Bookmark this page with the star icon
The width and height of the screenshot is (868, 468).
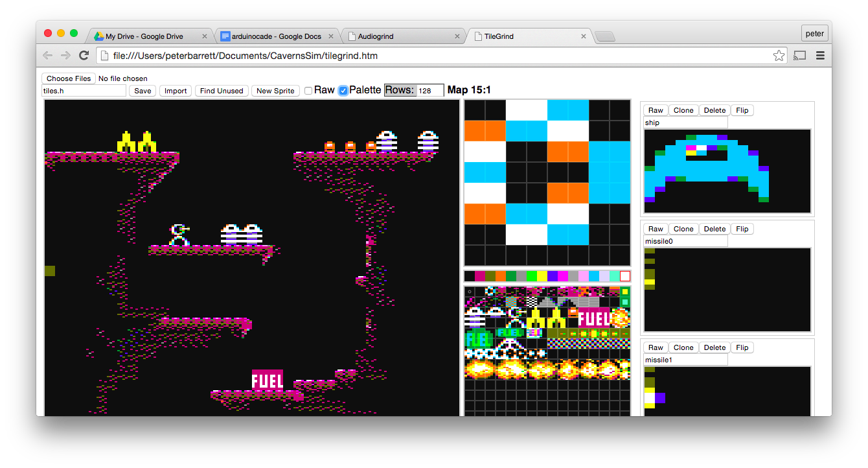(x=779, y=56)
